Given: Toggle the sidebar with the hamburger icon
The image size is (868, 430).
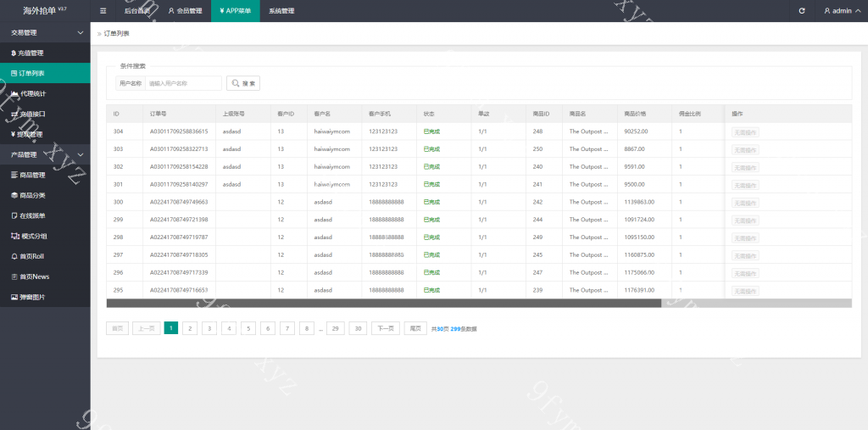Looking at the screenshot, I should point(103,11).
